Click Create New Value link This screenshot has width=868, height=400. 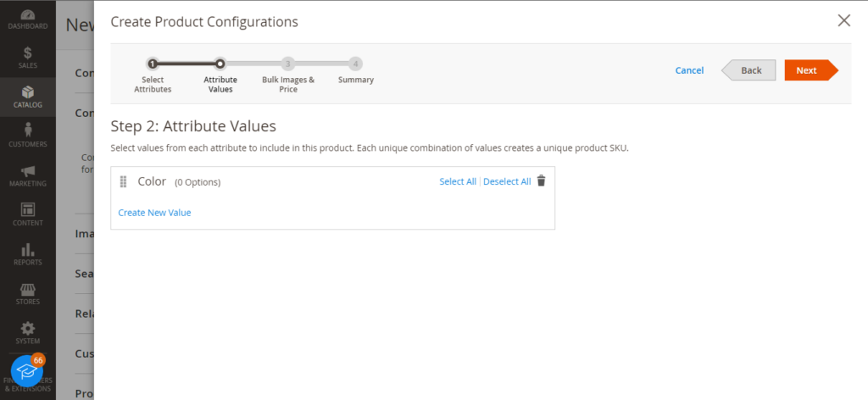click(x=154, y=213)
